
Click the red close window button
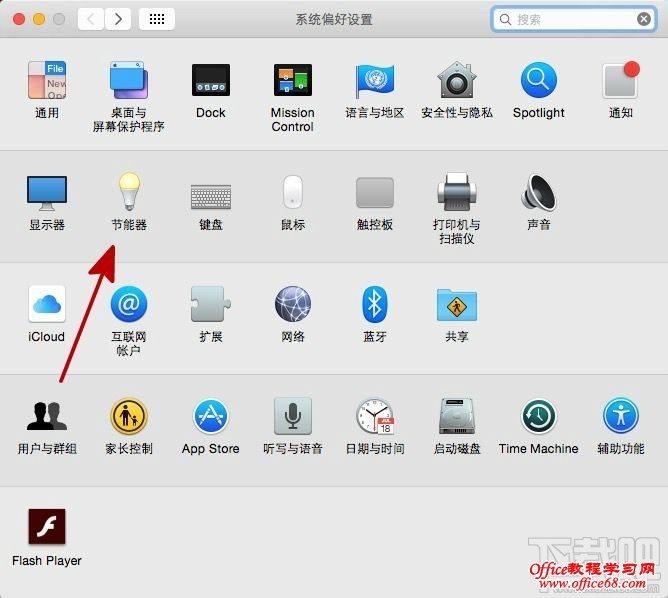(x=19, y=19)
